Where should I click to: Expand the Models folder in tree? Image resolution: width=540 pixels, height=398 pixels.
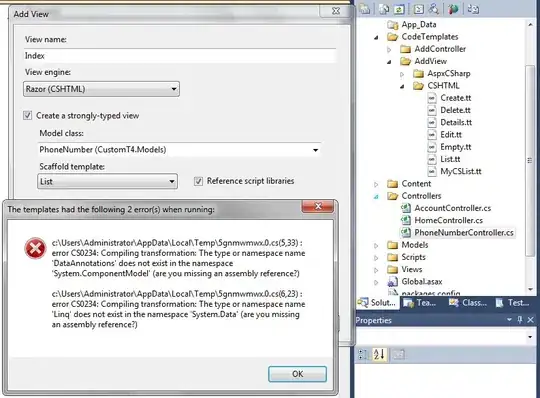click(376, 245)
